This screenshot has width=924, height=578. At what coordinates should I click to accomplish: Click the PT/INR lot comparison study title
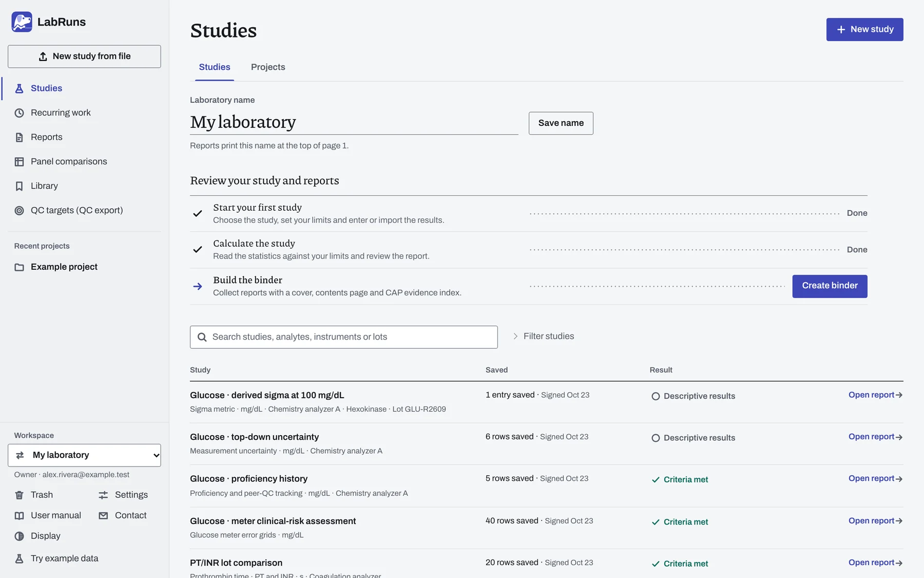236,563
